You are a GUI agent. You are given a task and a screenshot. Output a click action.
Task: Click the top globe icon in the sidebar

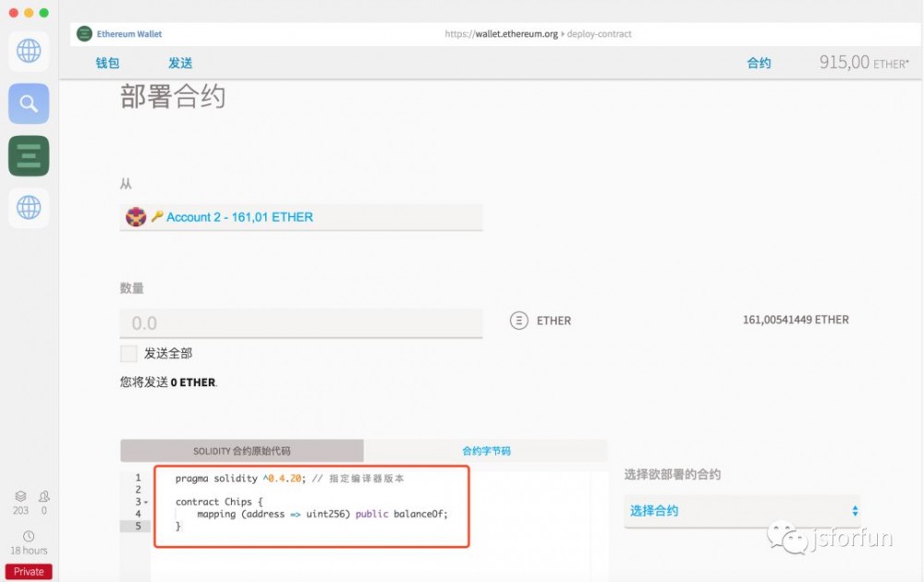click(x=28, y=51)
